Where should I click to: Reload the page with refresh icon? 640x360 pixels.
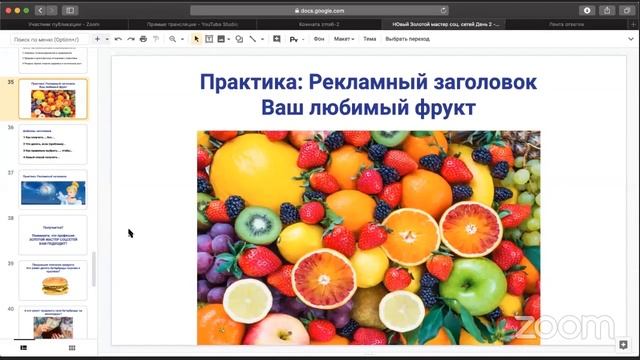coord(443,11)
